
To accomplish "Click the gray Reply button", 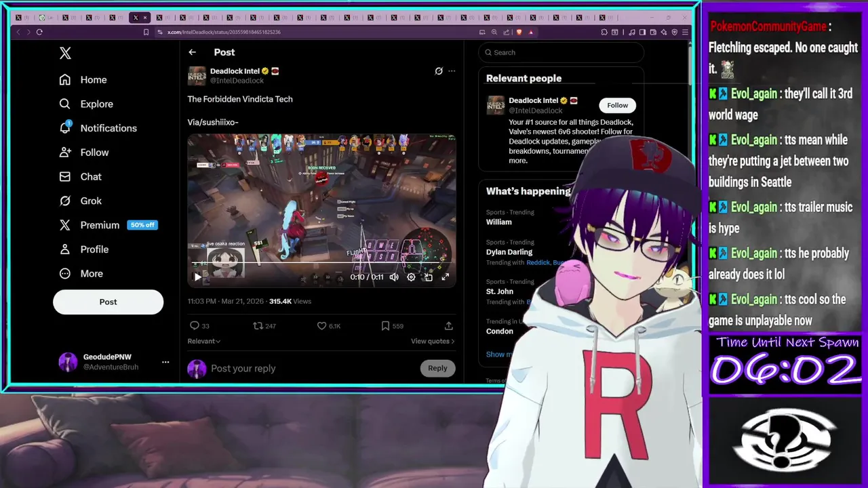I will tap(437, 368).
